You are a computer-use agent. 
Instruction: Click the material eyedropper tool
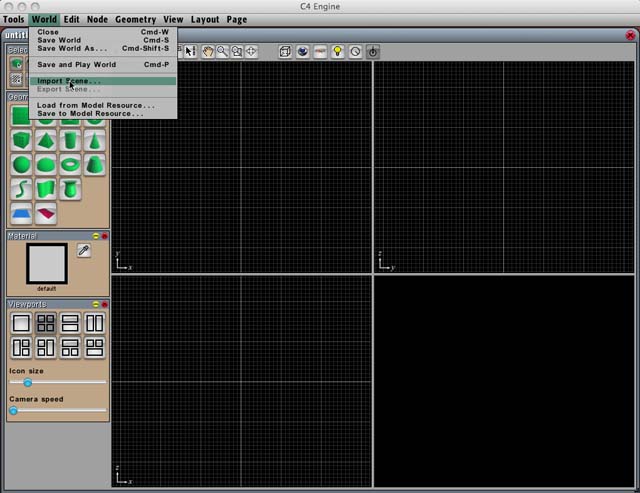(84, 251)
